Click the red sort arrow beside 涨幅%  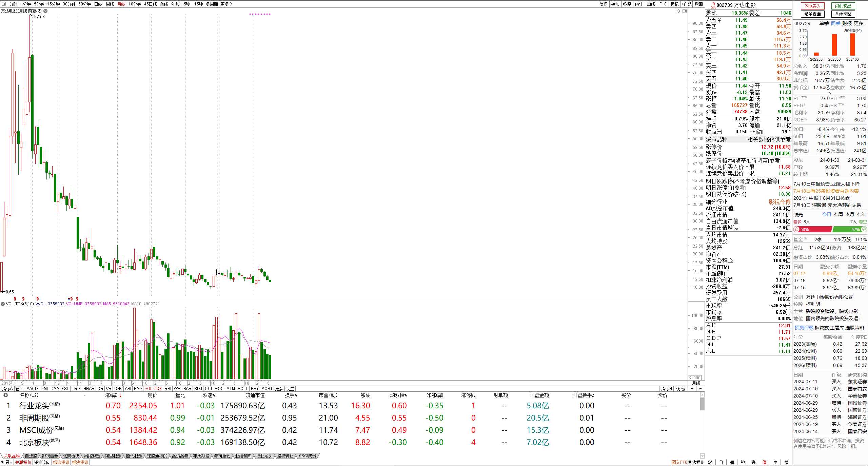click(x=120, y=395)
